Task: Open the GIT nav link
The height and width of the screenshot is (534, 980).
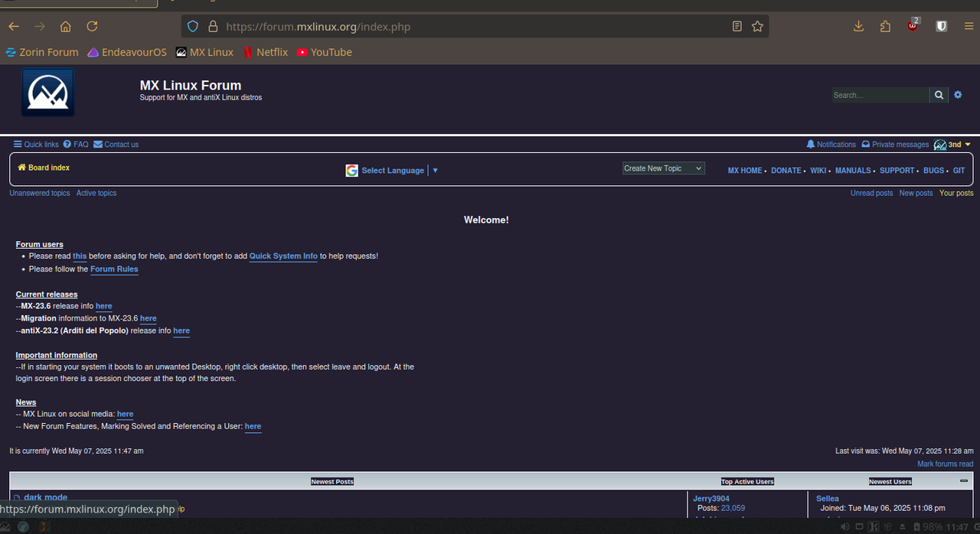Action: tap(959, 171)
